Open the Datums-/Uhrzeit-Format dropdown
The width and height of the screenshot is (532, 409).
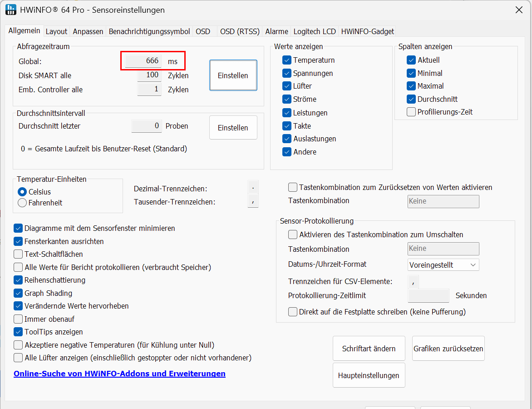point(443,265)
